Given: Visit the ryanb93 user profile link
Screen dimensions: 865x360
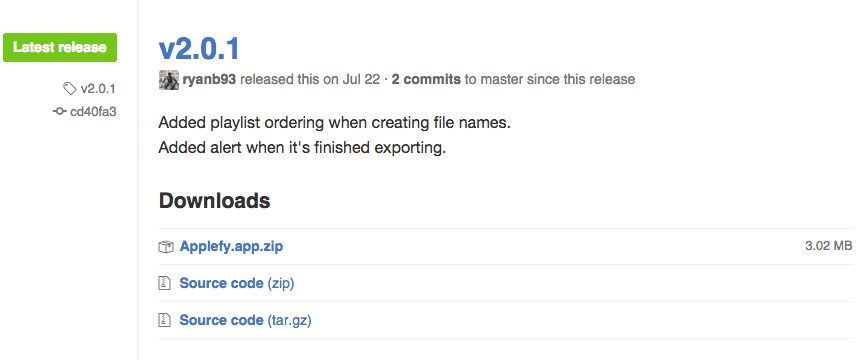Looking at the screenshot, I should (209, 80).
